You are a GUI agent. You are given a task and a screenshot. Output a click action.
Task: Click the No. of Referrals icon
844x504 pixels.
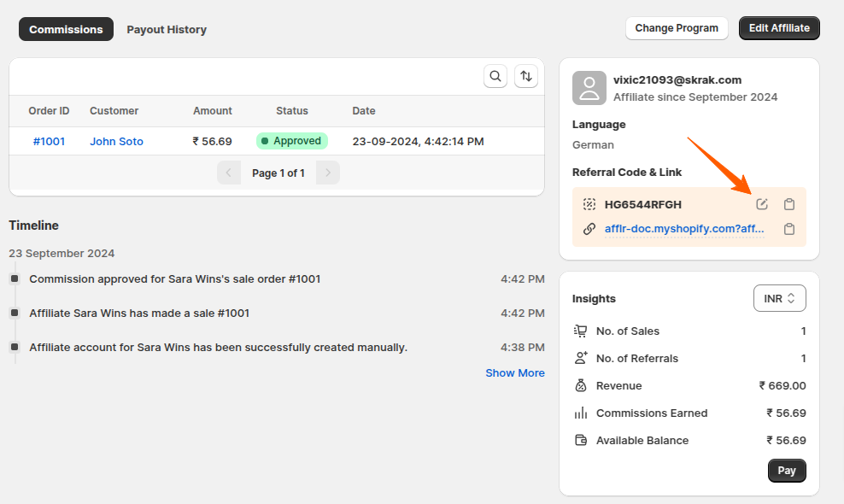[x=582, y=358]
